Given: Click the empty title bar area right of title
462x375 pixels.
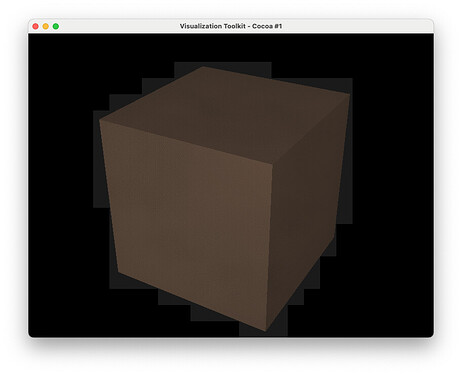Looking at the screenshot, I should 357,26.
